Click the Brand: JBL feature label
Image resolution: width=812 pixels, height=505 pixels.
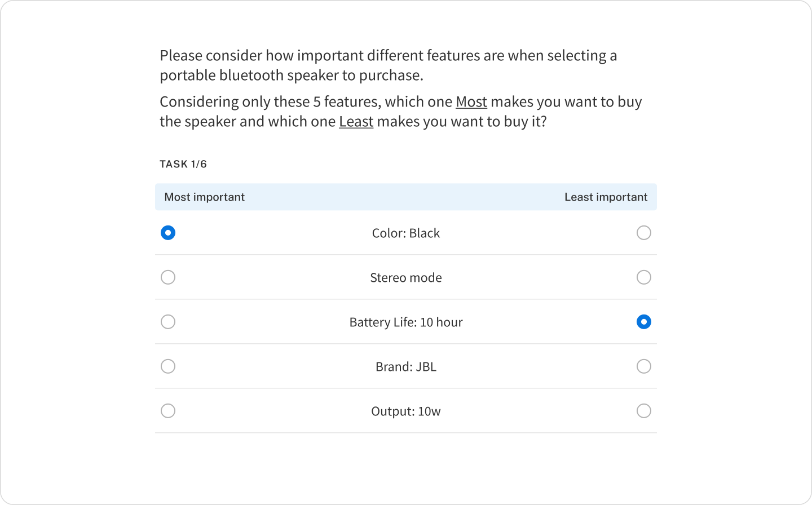point(405,367)
